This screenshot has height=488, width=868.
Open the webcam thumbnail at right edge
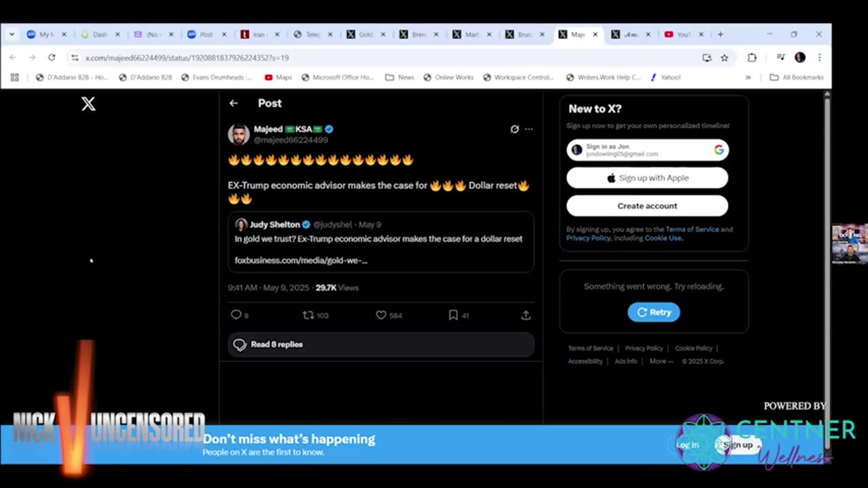(x=850, y=244)
